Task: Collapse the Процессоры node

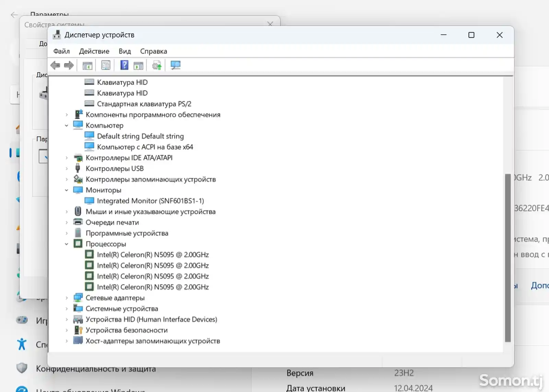Action: tap(67, 244)
